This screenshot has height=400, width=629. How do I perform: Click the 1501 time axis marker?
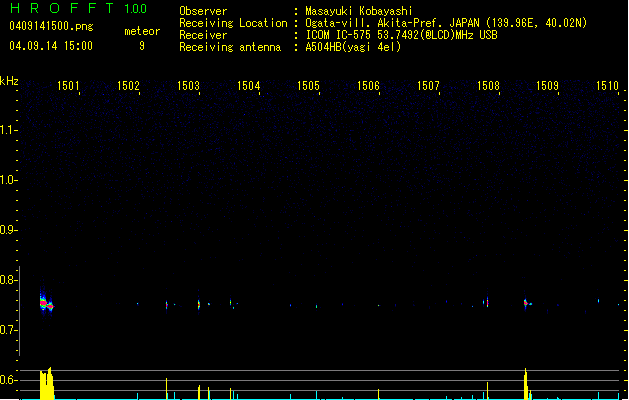point(68,86)
